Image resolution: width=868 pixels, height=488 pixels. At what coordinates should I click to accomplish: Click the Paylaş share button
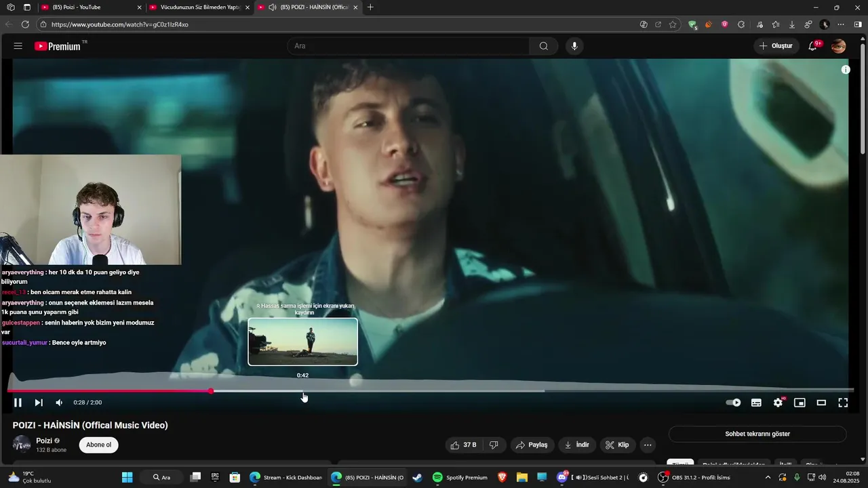click(x=532, y=445)
